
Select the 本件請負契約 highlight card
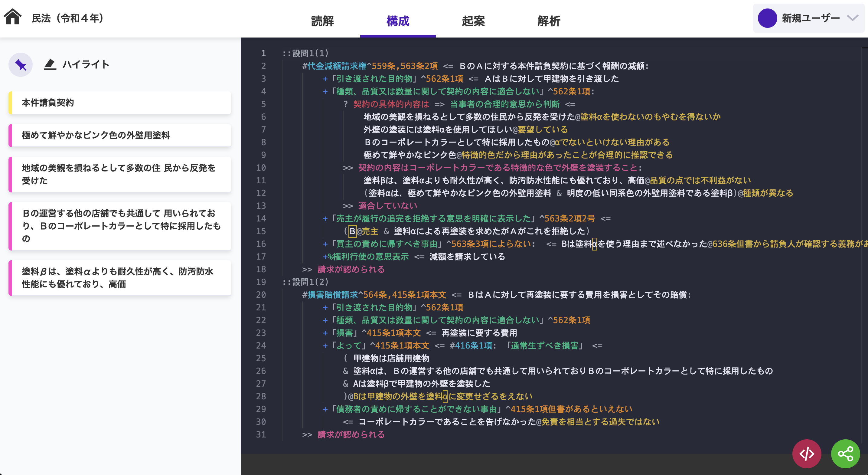[120, 103]
